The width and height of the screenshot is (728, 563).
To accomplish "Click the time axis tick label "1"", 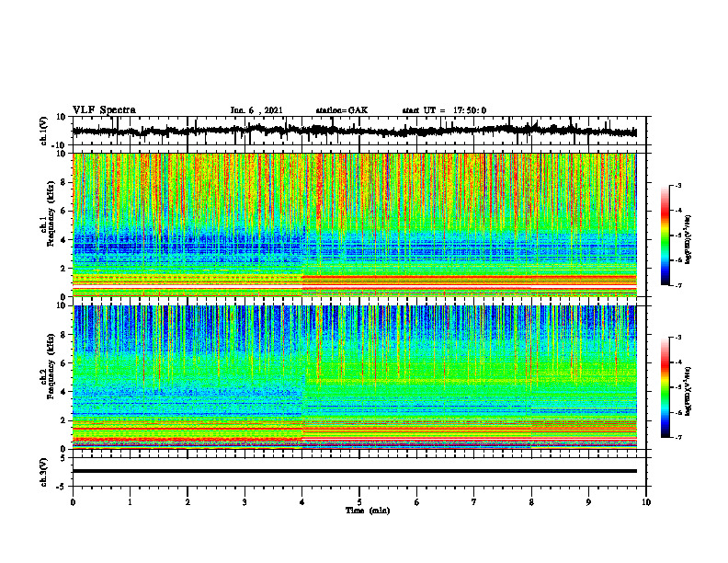I will [x=130, y=502].
